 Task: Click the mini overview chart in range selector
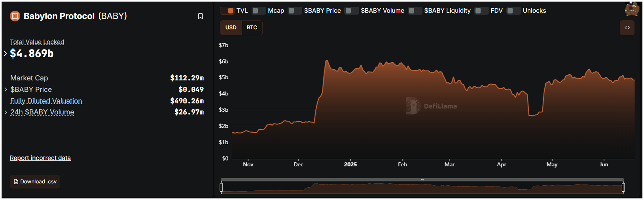click(422, 188)
